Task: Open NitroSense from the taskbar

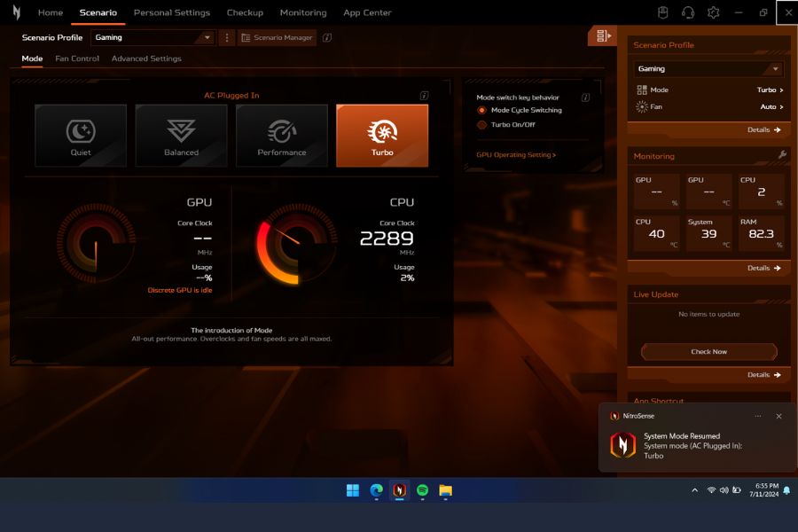Action: coord(398,490)
